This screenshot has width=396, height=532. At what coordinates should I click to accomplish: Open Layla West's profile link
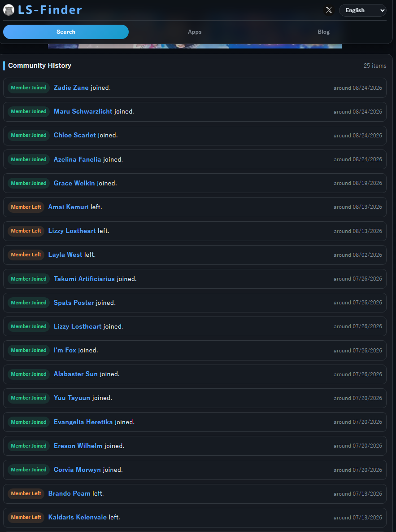[x=65, y=255]
